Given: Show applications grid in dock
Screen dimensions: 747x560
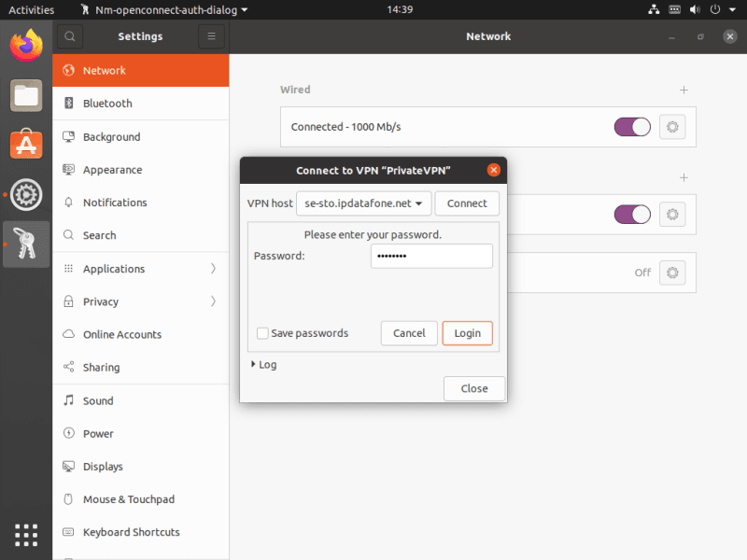Looking at the screenshot, I should [26, 534].
